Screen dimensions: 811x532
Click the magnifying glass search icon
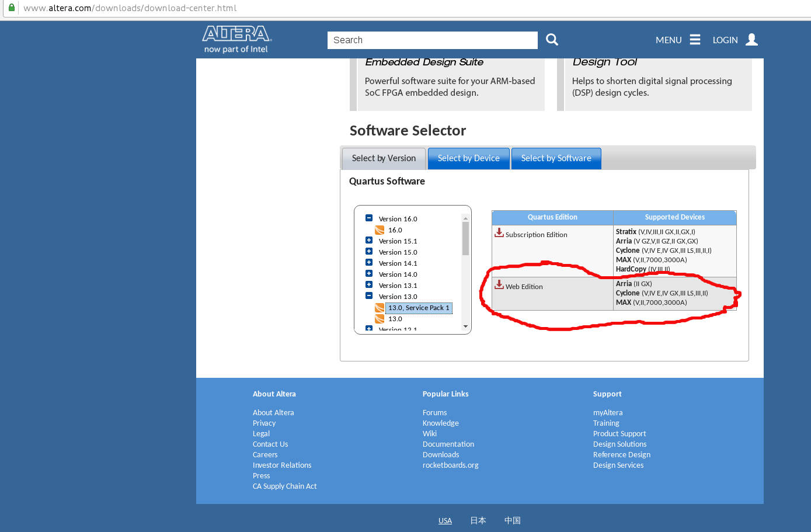551,39
